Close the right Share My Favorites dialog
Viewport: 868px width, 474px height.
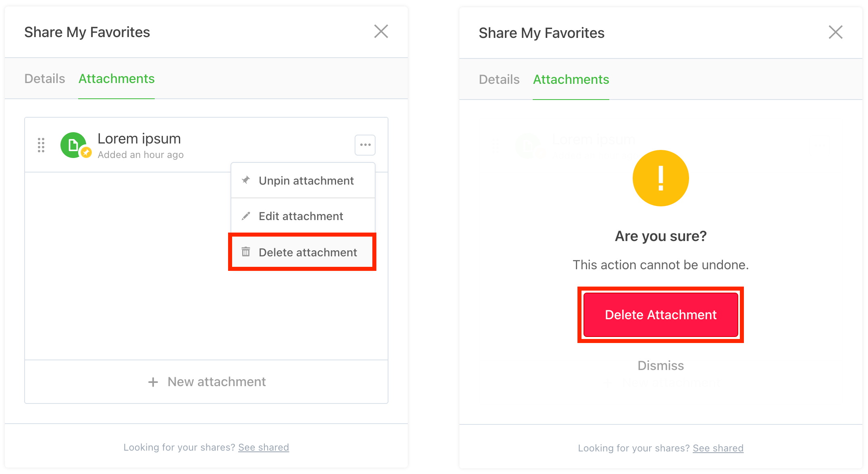[x=835, y=32]
